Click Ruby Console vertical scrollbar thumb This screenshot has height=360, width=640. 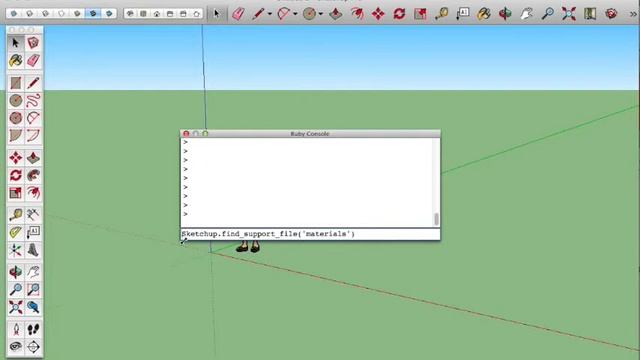click(436, 219)
